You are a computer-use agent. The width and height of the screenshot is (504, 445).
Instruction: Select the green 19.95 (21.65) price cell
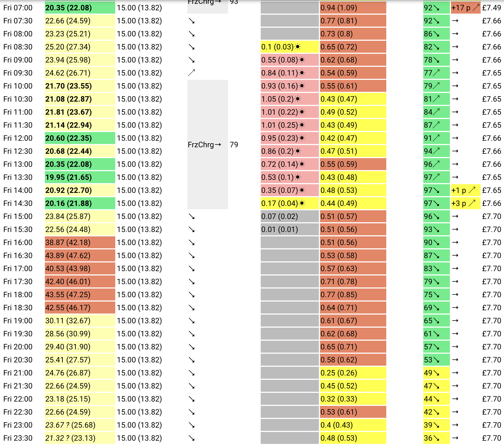coord(80,177)
